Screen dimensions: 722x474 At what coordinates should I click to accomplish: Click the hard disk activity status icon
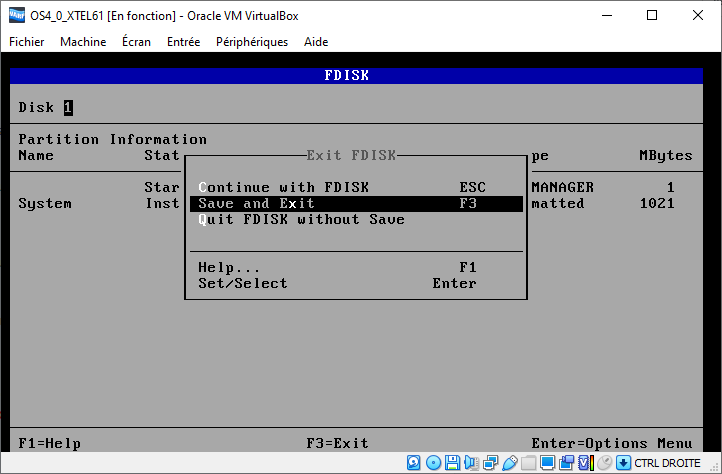(414, 463)
